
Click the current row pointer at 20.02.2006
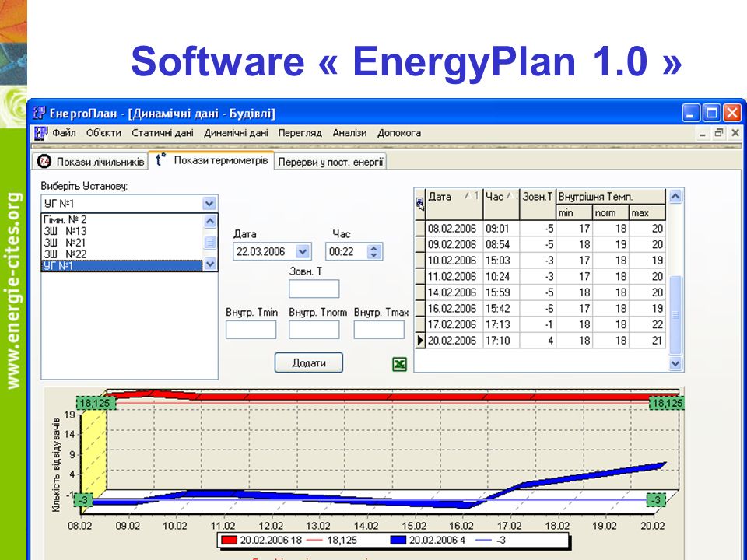[420, 341]
